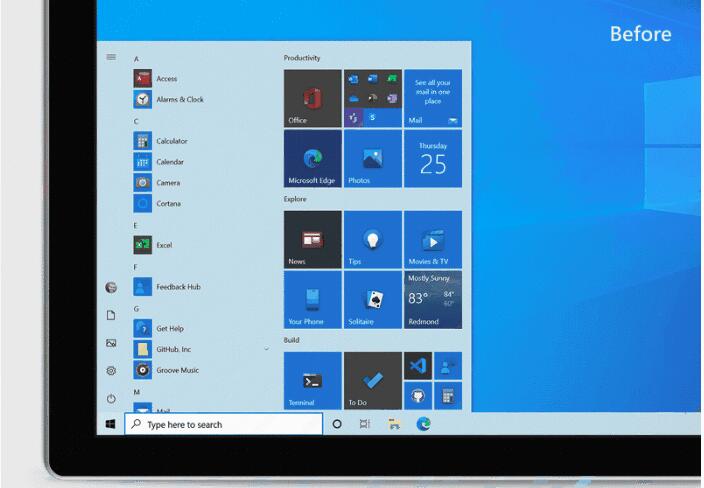Open the To Do tile
Viewport: 704px width, 488px height.
coord(373,381)
